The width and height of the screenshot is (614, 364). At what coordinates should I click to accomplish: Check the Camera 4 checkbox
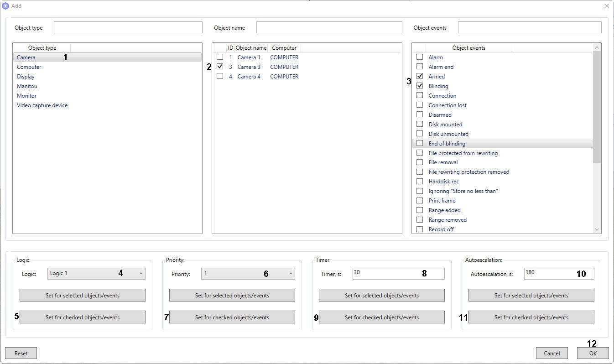tap(220, 76)
